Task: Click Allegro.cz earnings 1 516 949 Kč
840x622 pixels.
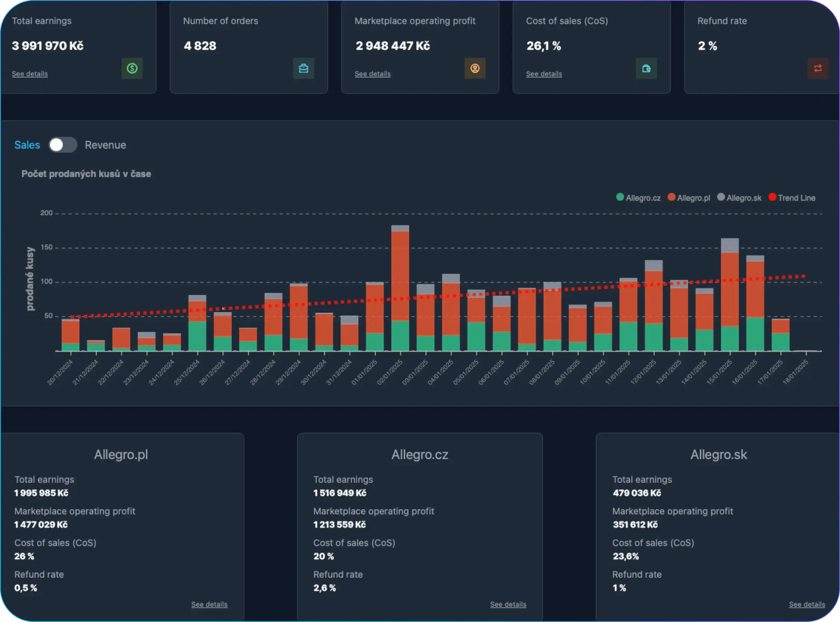Action: (x=340, y=493)
